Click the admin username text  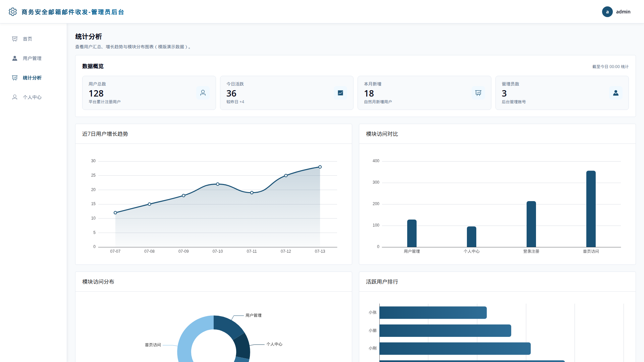click(623, 12)
